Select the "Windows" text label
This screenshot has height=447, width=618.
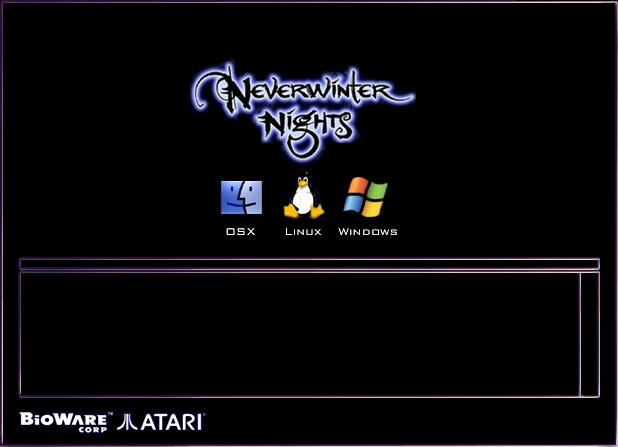[x=368, y=232]
